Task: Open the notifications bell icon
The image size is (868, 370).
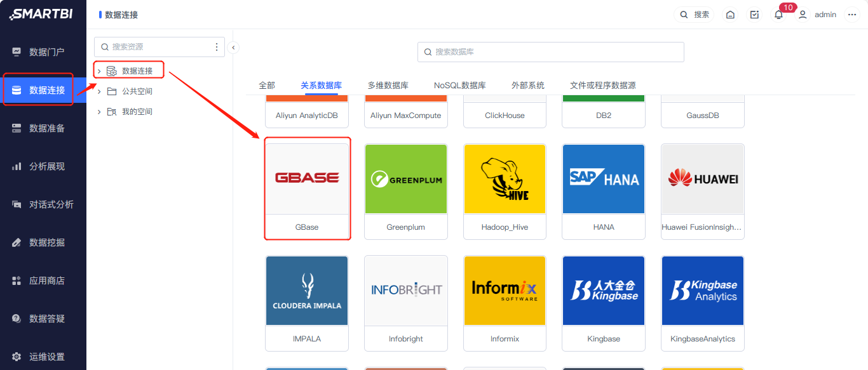Action: click(778, 15)
